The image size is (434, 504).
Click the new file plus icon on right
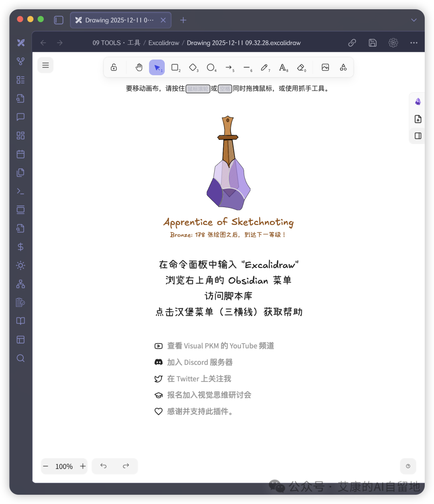(x=418, y=119)
